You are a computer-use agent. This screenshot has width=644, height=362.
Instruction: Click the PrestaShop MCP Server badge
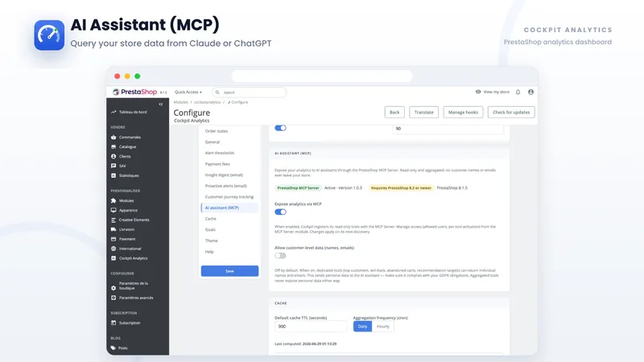click(x=298, y=188)
